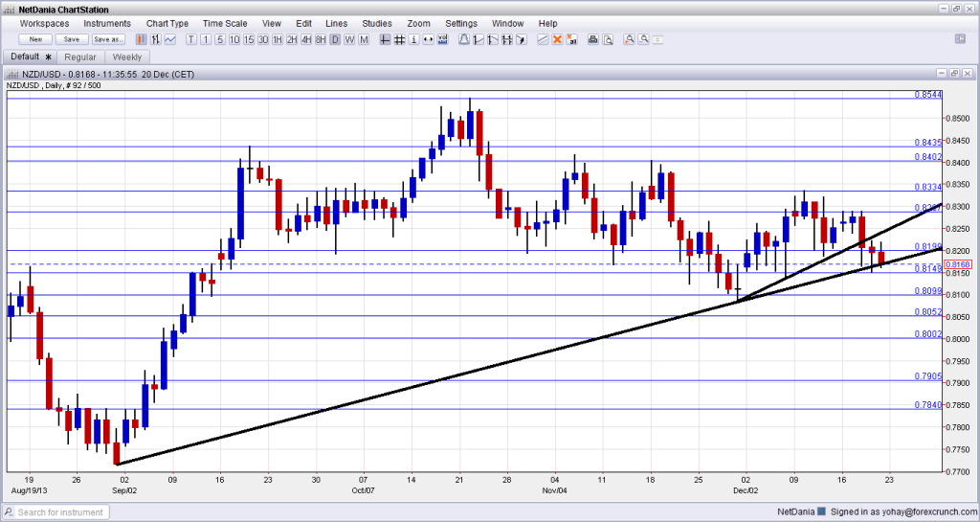Click the horizontal double-arrow scroll icon
This screenshot has width=980, height=522.
[x=428, y=39]
